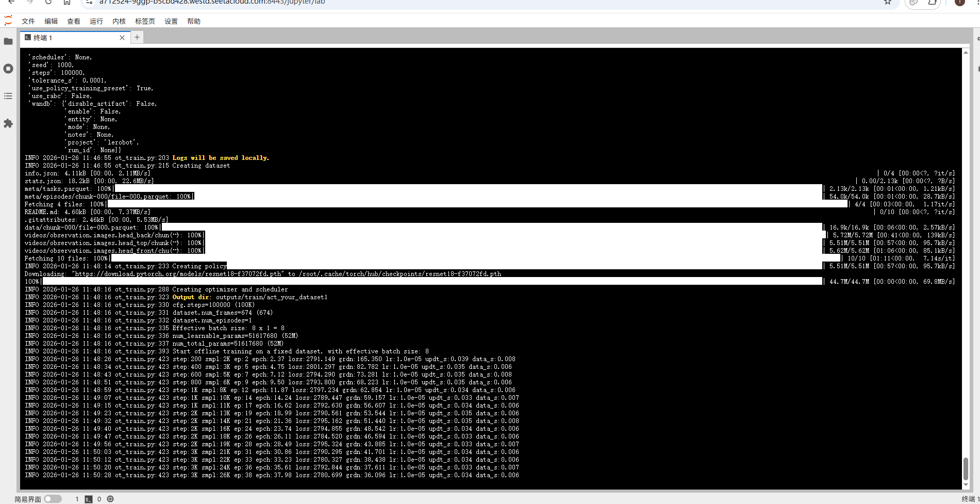Viewport: 980px width, 504px height.
Task: Expand the 运行 run menu
Action: coord(96,21)
